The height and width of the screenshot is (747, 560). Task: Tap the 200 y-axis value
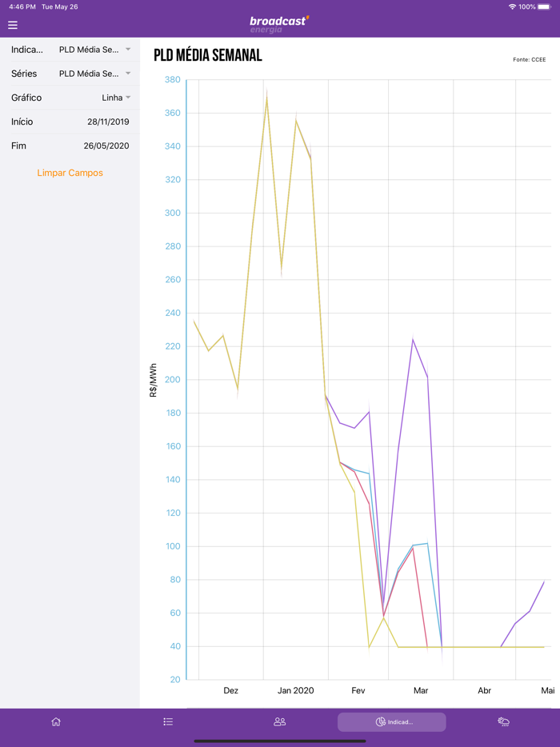tap(173, 380)
